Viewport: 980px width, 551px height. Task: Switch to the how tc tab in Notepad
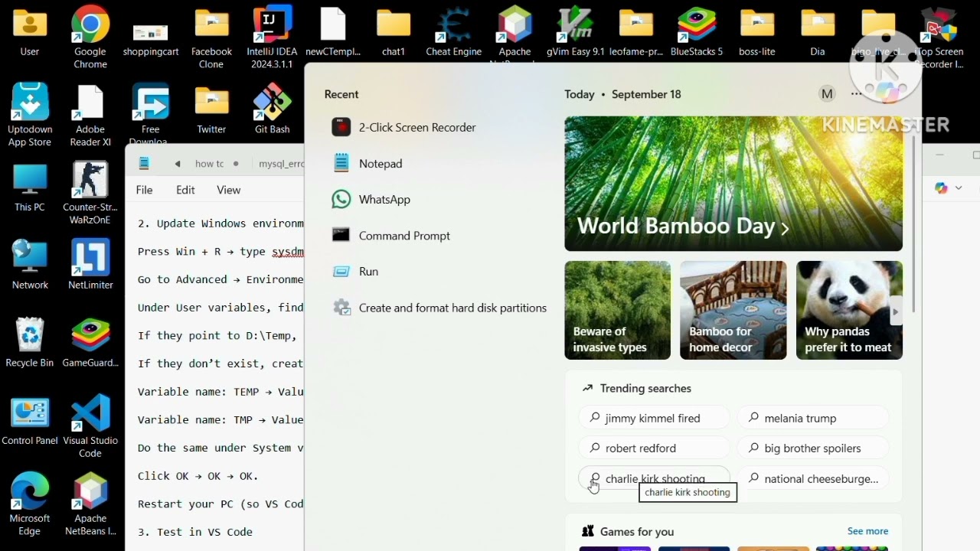pos(209,164)
